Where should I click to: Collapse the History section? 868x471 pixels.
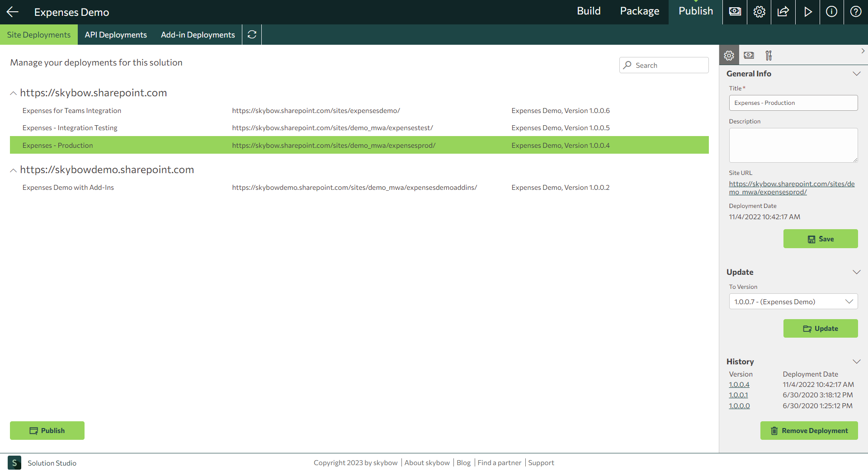[857, 361]
